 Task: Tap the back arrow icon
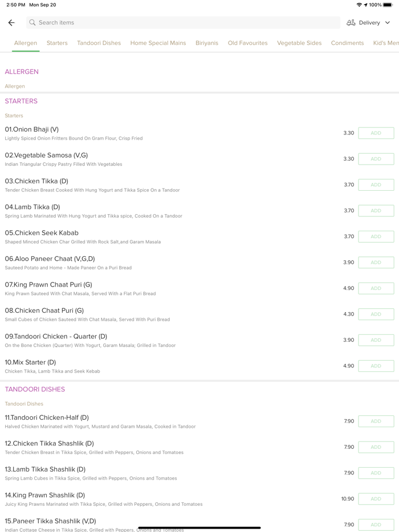(x=11, y=23)
